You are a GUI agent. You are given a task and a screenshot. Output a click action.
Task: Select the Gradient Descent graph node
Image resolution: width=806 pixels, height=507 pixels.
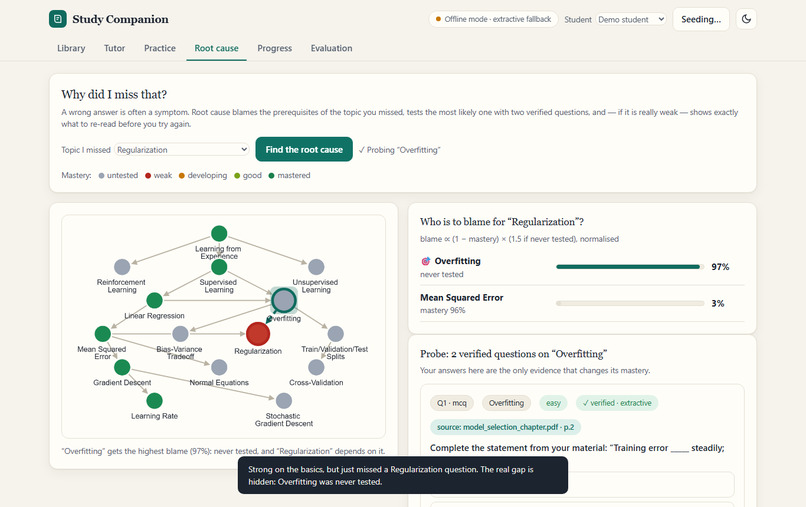coord(122,367)
